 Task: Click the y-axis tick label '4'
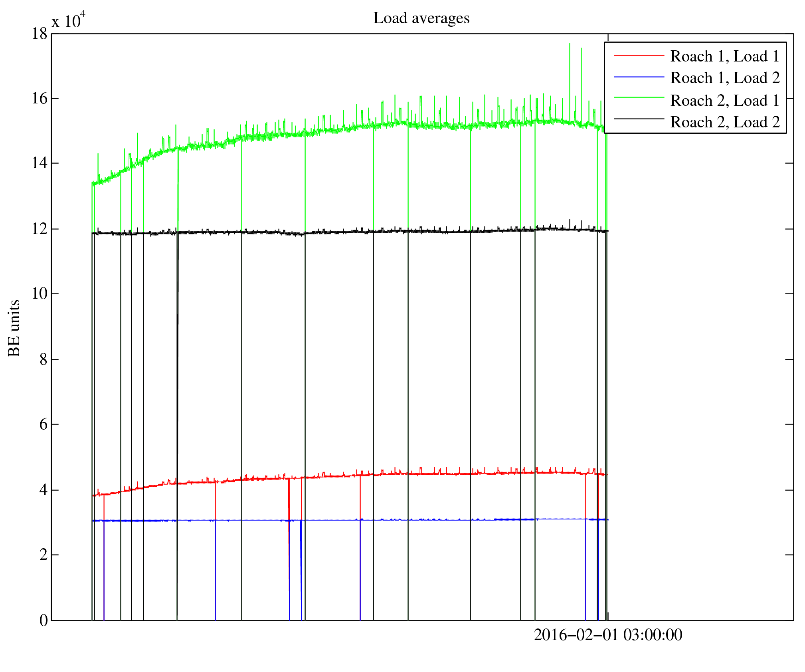(43, 490)
